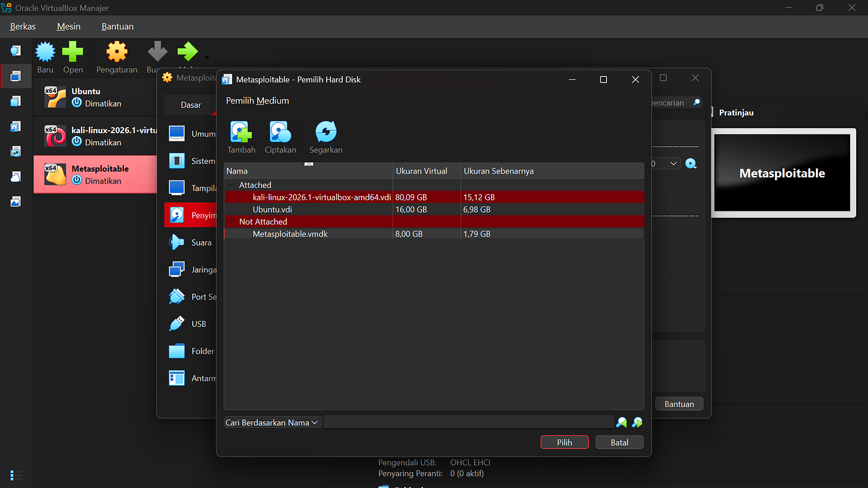Click the Pratinjau section header
Screen dimensions: 868x488
(x=736, y=113)
